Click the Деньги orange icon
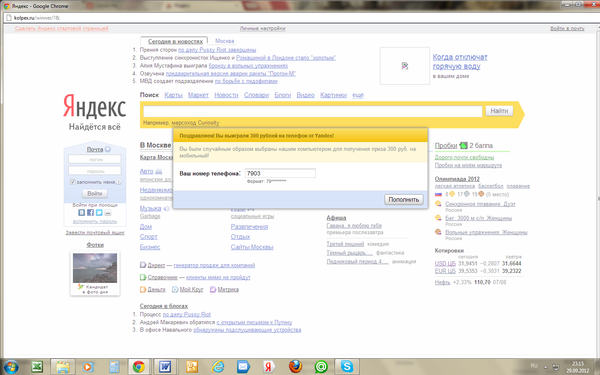The height and width of the screenshot is (375, 600). tap(143, 289)
